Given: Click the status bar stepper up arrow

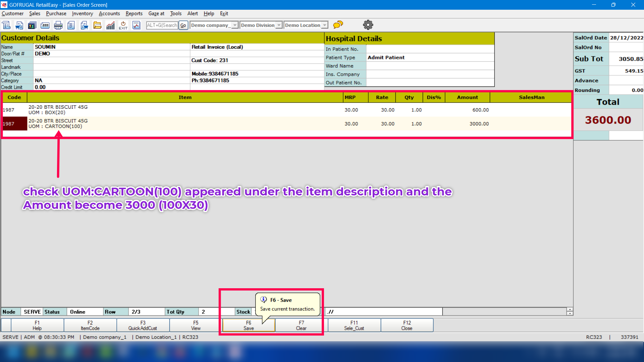Looking at the screenshot, I should [570, 309].
